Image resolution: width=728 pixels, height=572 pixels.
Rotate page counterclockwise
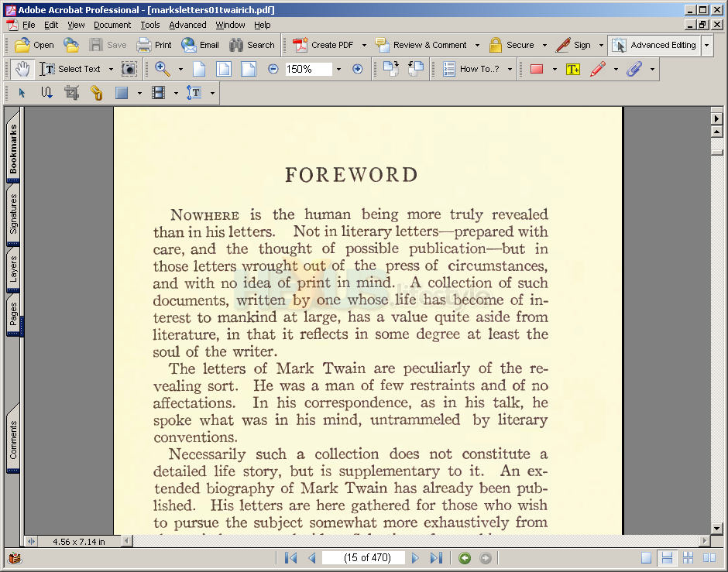(x=416, y=69)
